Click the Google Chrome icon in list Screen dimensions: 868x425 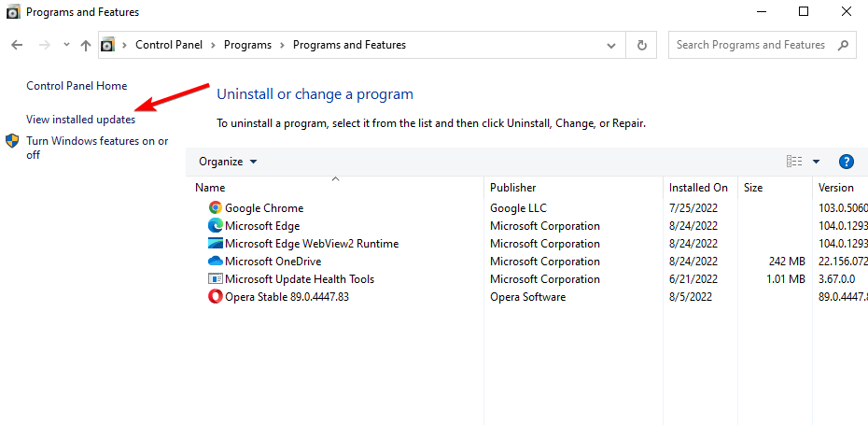pyautogui.click(x=216, y=207)
